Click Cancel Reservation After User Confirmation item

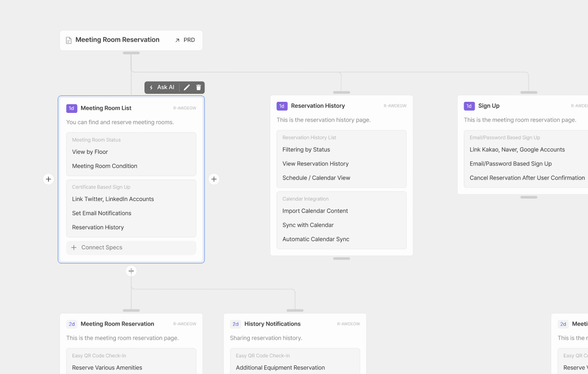[527, 178]
